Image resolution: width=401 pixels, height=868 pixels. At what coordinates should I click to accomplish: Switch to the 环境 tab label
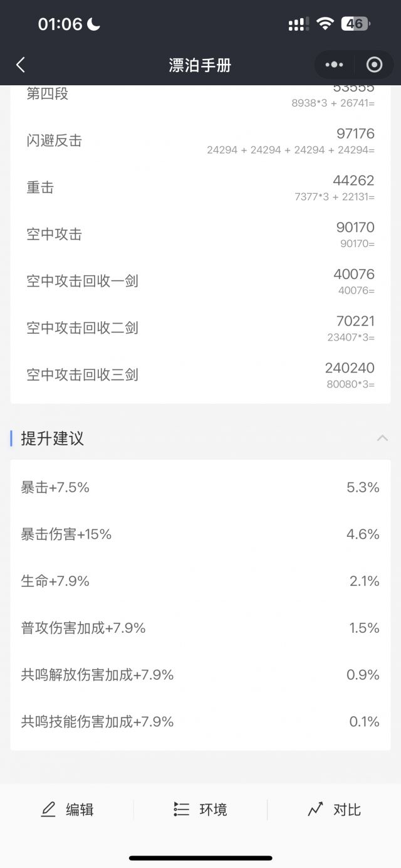click(x=213, y=810)
